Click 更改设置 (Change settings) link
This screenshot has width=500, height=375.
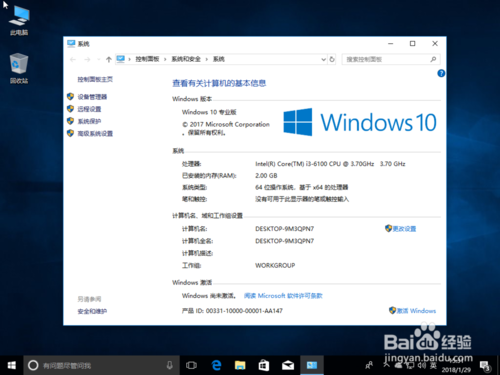click(404, 229)
